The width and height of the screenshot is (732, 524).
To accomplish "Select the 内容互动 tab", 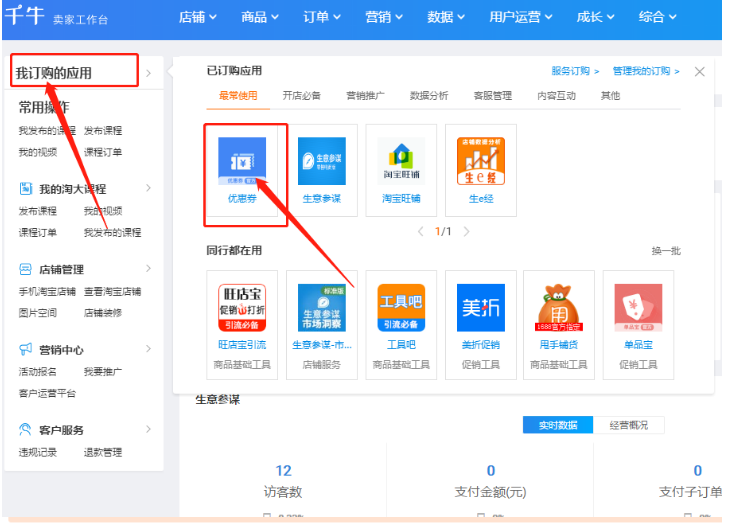I will pos(556,96).
